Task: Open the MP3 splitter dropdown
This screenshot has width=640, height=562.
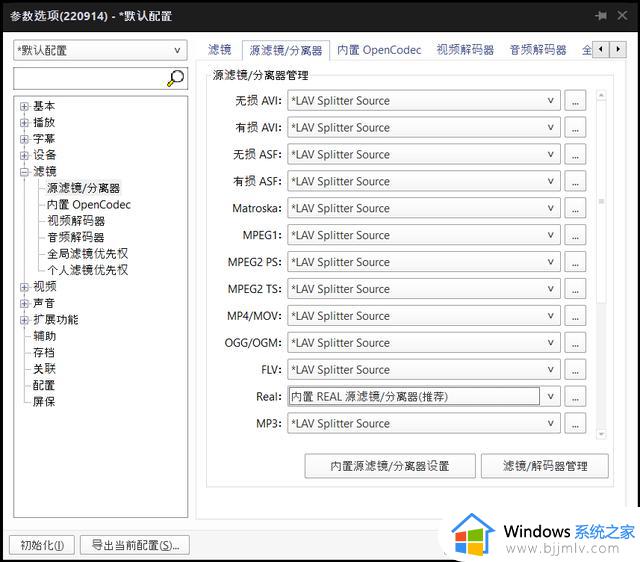Action: tap(424, 424)
